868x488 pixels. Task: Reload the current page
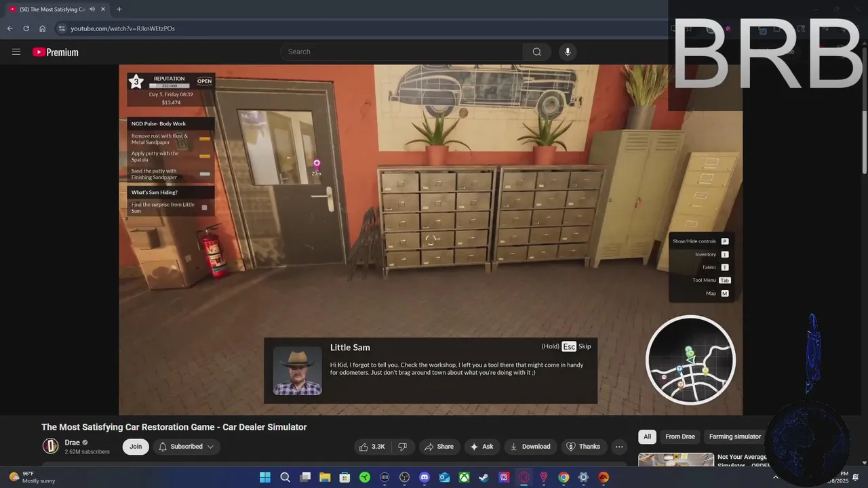pyautogui.click(x=26, y=28)
